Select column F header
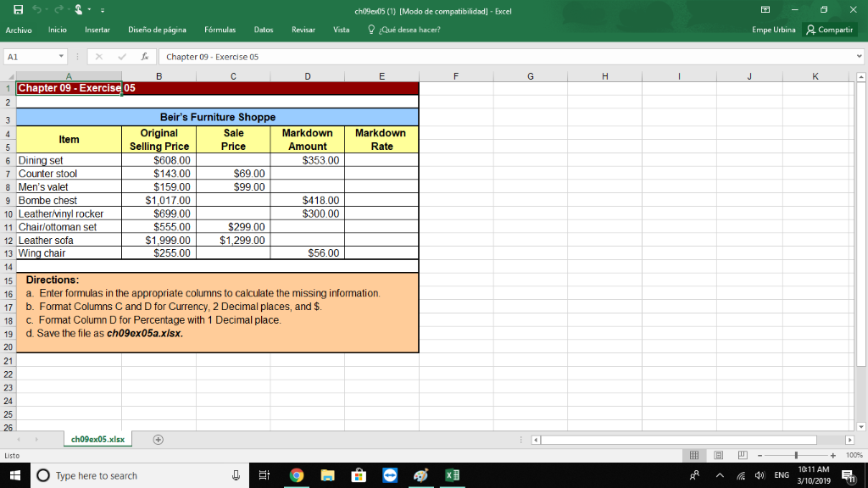The image size is (868, 488). pyautogui.click(x=456, y=76)
